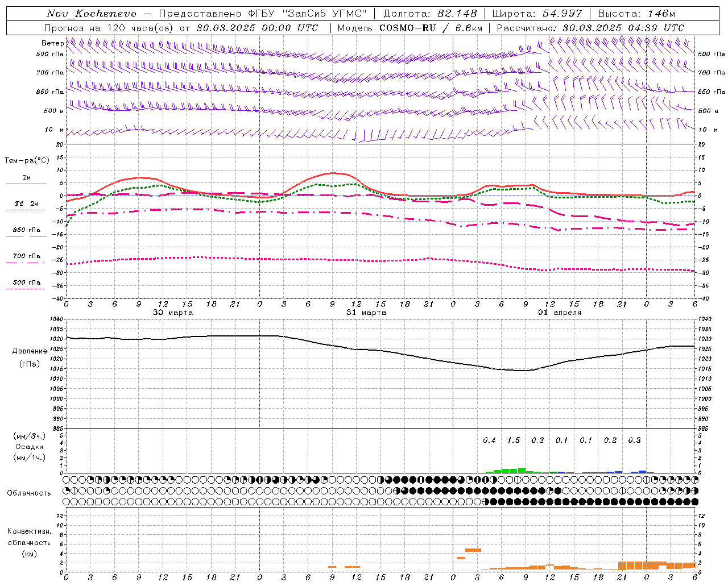Click the 30 марта date label
This screenshot has height=582, width=728.
point(173,313)
